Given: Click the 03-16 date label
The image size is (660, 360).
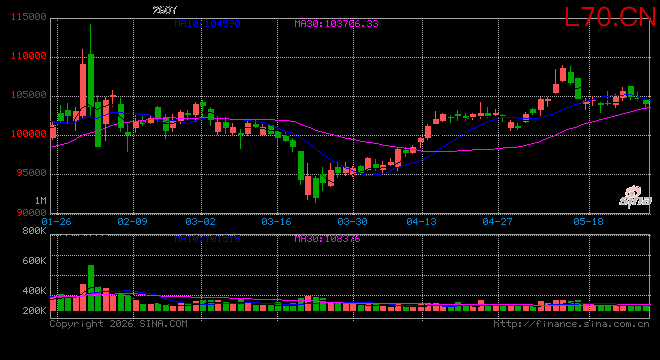Looking at the screenshot, I should 276,221.
